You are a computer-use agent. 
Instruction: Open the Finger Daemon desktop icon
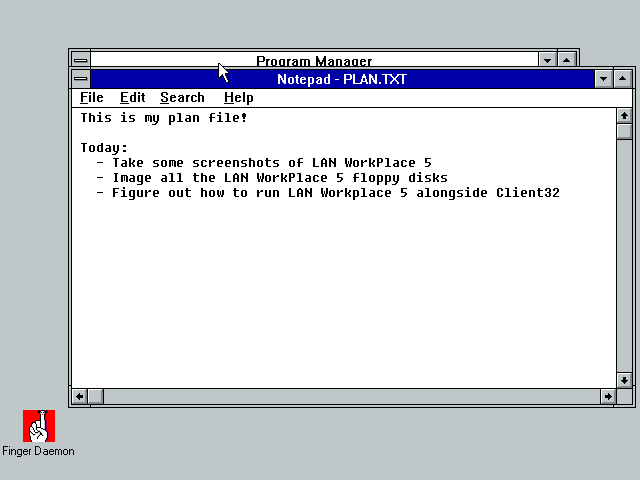[39, 426]
